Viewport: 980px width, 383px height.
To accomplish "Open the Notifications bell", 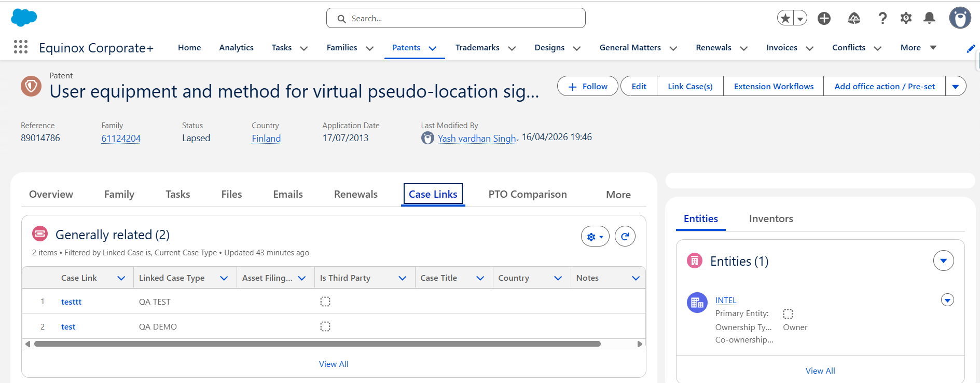I will coord(929,18).
